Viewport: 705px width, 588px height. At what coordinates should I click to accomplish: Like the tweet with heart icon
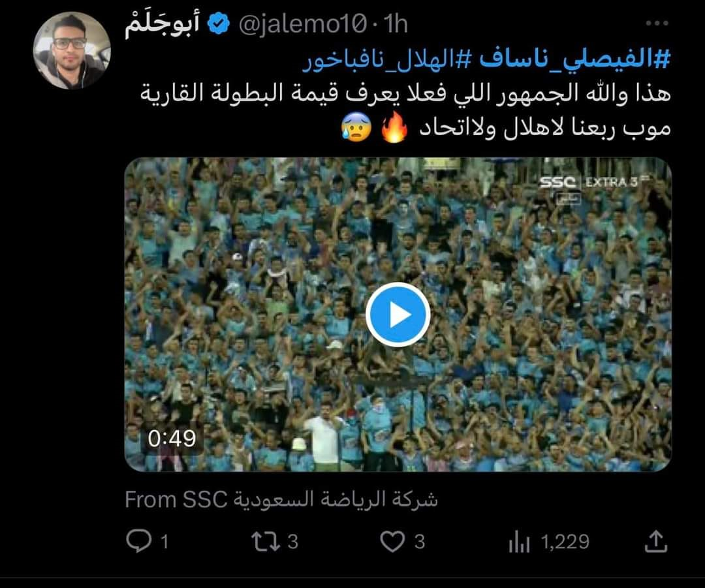point(392,541)
